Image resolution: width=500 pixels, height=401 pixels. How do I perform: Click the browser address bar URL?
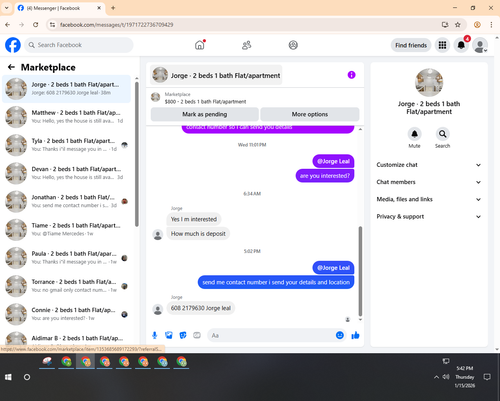pyautogui.click(x=117, y=25)
